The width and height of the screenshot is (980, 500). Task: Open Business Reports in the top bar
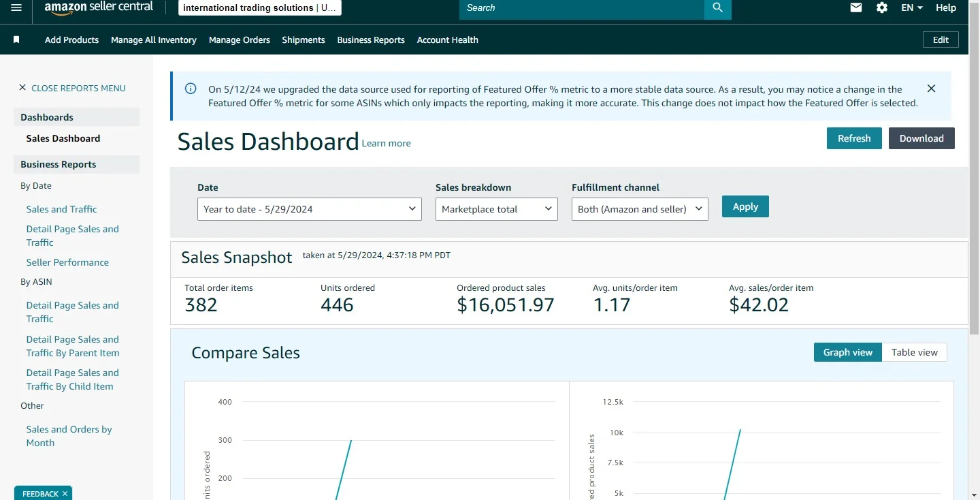click(x=371, y=40)
